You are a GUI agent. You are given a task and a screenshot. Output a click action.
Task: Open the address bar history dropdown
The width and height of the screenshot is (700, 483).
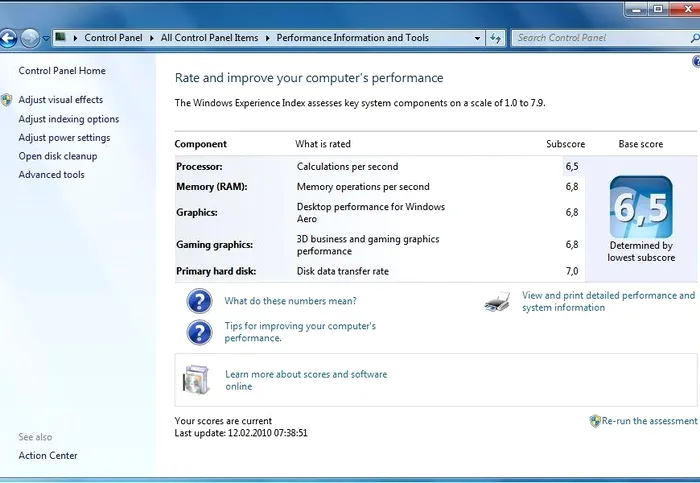pos(477,38)
